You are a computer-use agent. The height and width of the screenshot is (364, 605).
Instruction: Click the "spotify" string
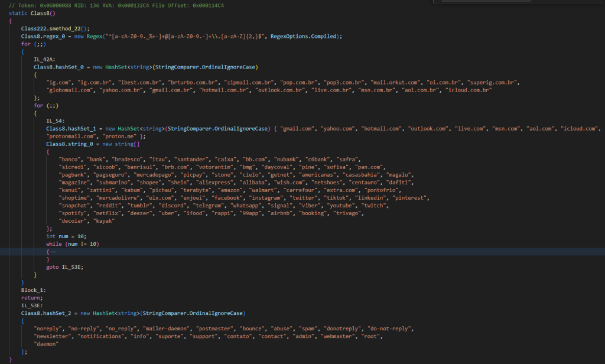pyautogui.click(x=73, y=213)
